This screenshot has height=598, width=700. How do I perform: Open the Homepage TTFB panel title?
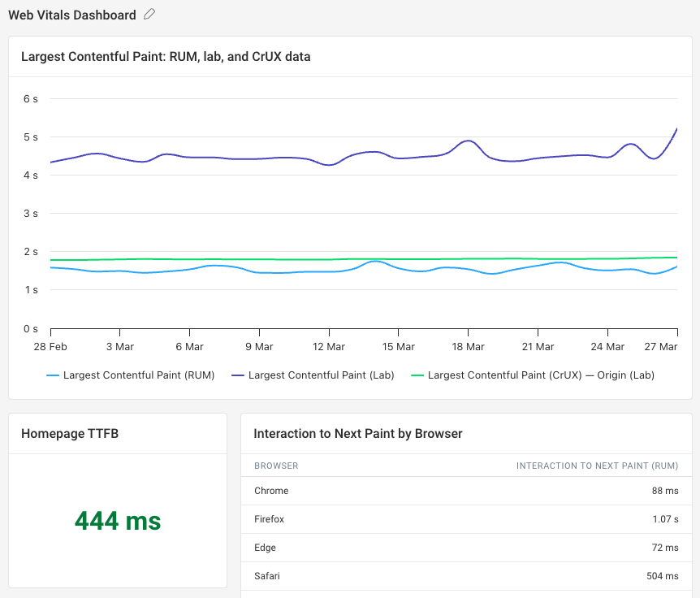coord(71,433)
